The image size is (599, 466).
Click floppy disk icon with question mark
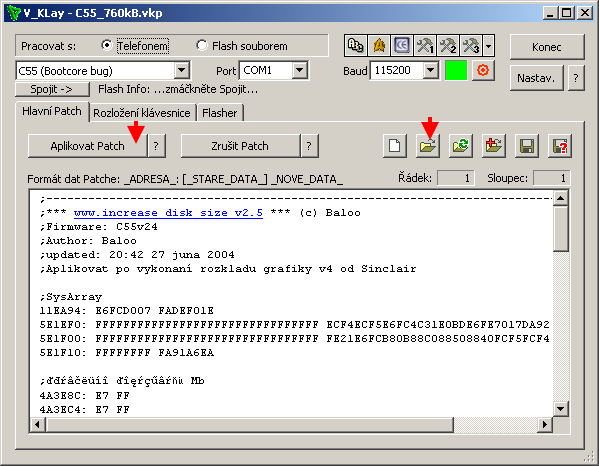click(560, 146)
